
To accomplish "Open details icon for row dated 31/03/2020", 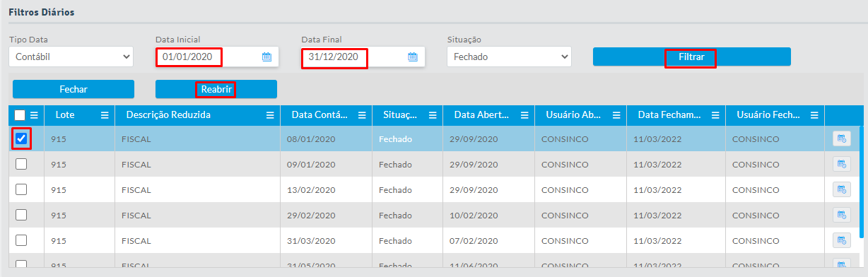I will (x=841, y=241).
